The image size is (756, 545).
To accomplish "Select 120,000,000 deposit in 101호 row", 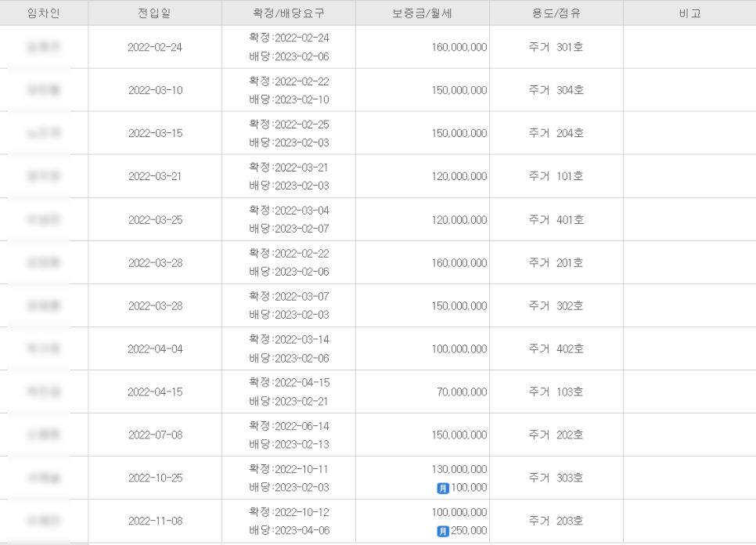I will click(x=459, y=176).
